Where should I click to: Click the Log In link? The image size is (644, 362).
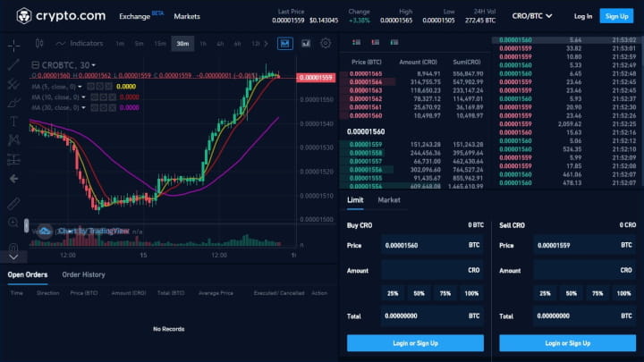583,16
